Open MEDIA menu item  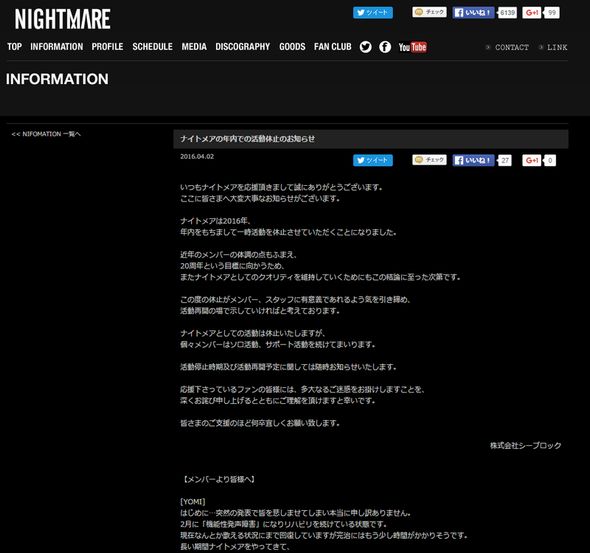click(194, 47)
